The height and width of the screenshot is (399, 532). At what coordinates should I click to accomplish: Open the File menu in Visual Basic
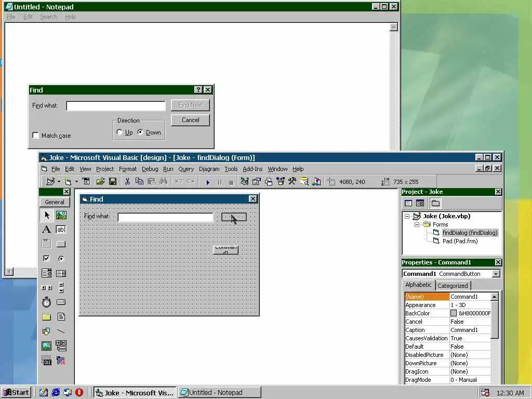click(x=56, y=169)
